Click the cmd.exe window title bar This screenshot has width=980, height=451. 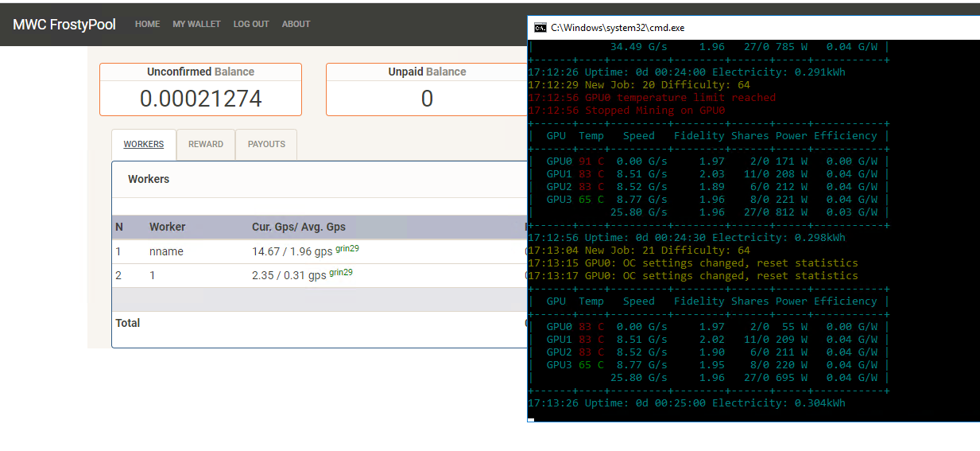(753, 27)
